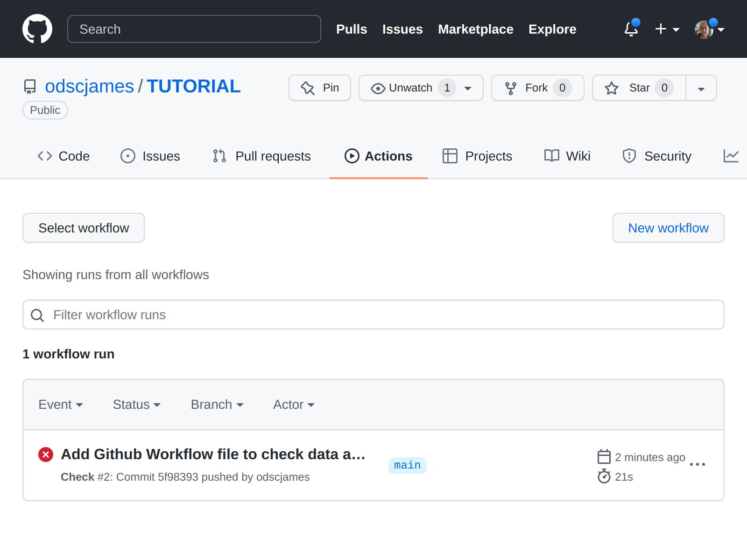Image resolution: width=747 pixels, height=560 pixels.
Task: Star the repository
Action: pos(639,88)
